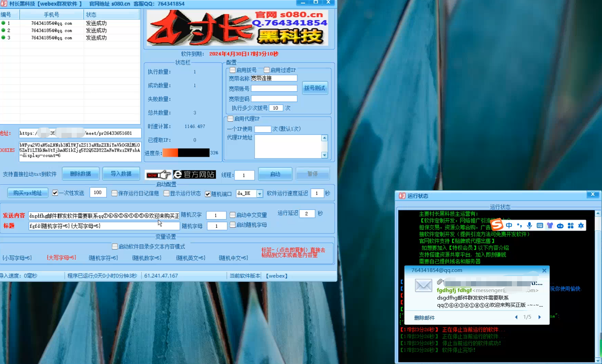Click the 村长黑科技 app title bar icon

coord(4,3)
